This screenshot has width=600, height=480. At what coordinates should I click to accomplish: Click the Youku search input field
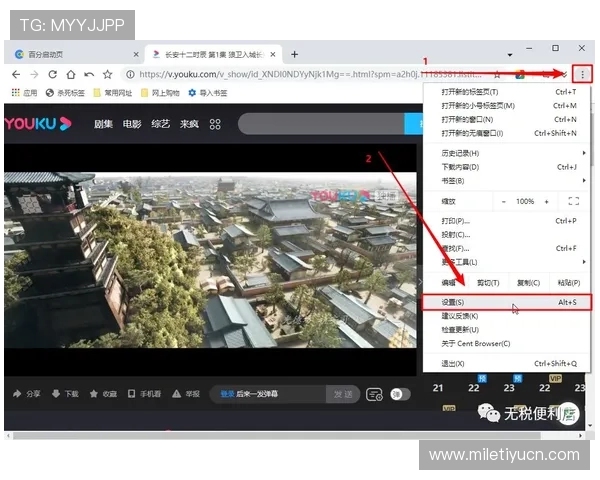321,124
